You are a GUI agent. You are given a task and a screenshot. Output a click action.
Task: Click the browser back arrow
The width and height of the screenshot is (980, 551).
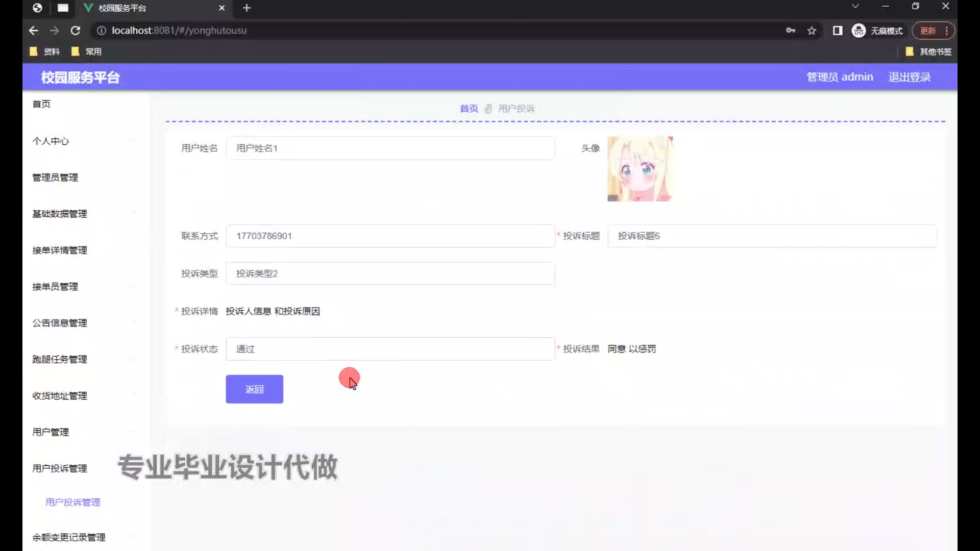point(34,31)
